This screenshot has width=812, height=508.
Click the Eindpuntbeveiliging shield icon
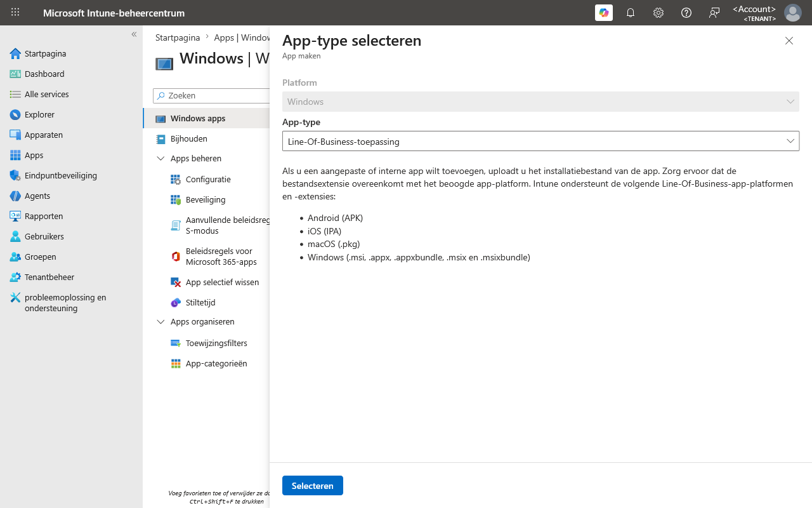[15, 175]
